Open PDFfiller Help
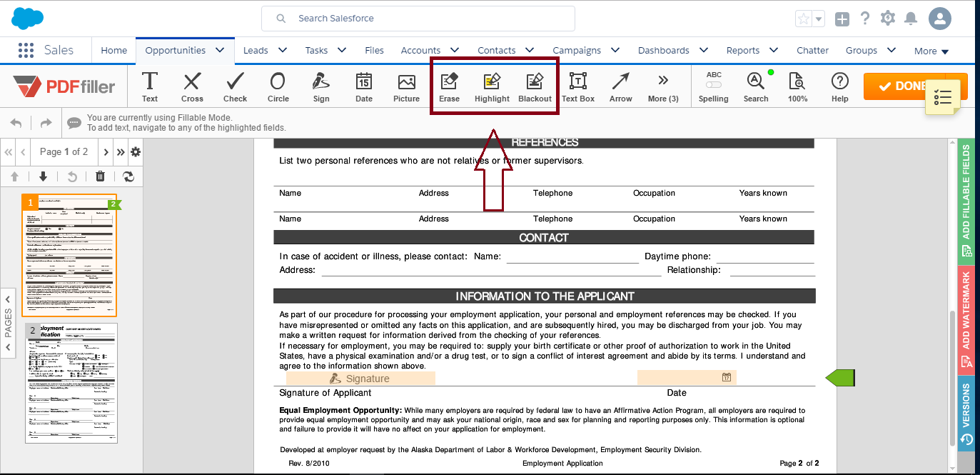This screenshot has height=475, width=980. pyautogui.click(x=840, y=87)
